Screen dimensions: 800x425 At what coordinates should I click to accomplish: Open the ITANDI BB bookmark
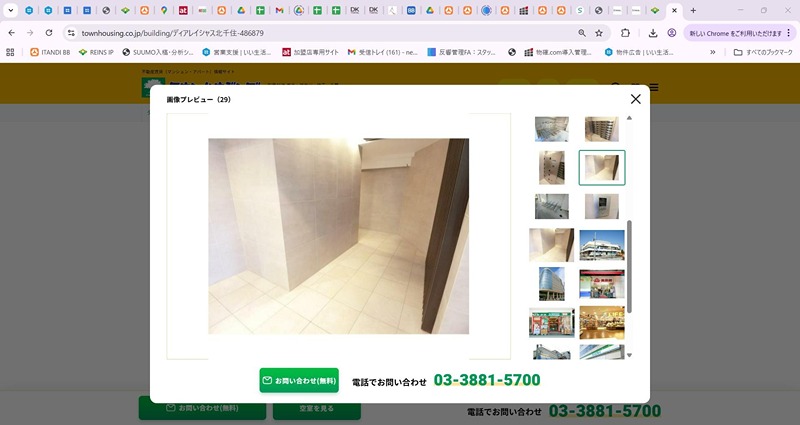tap(50, 52)
